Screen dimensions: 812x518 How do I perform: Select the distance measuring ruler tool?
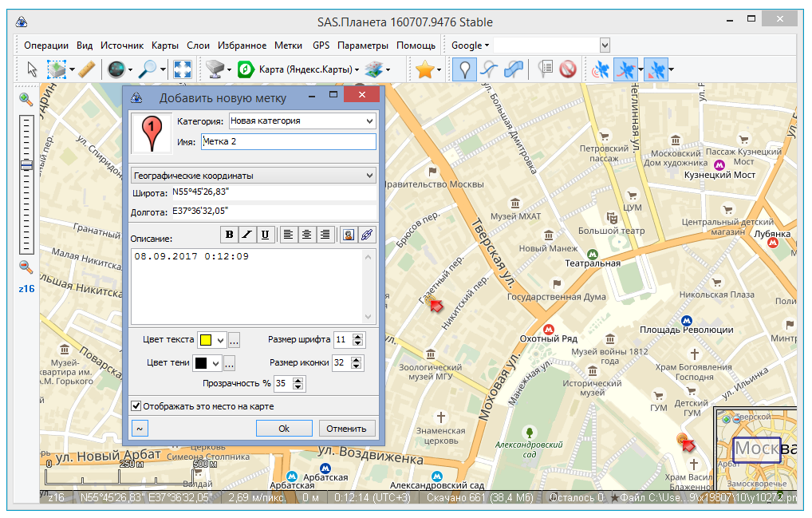point(87,69)
